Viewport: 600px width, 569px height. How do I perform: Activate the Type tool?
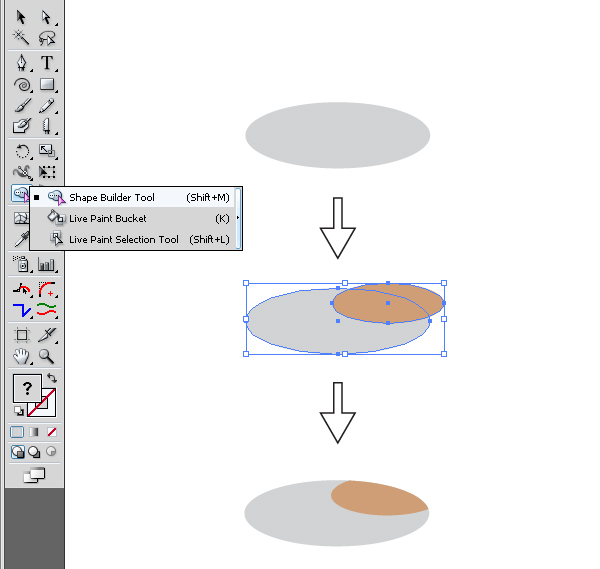click(x=47, y=63)
